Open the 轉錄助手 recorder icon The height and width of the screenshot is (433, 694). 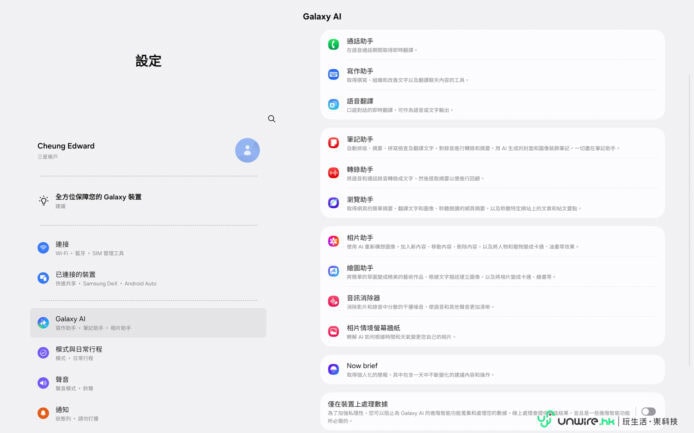tap(333, 173)
